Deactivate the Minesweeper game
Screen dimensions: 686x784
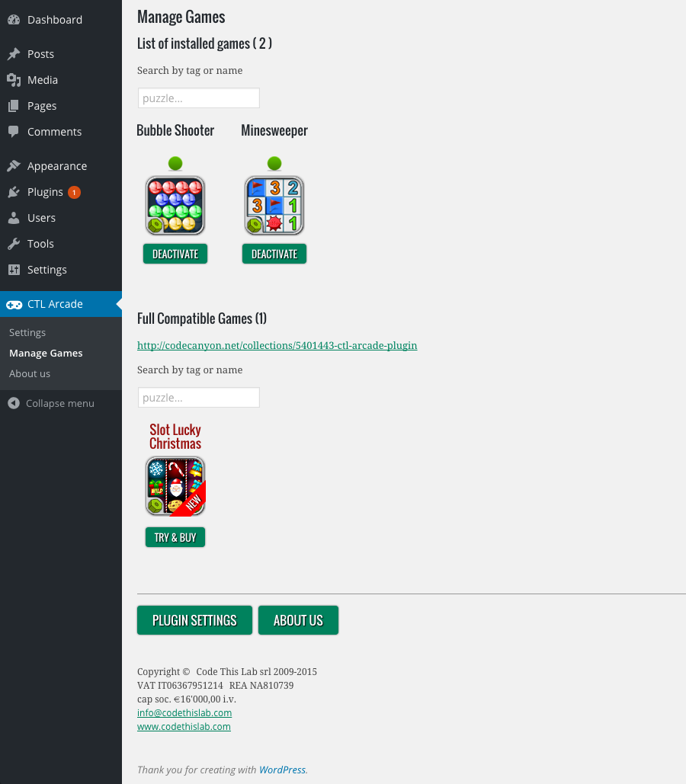pyautogui.click(x=274, y=254)
